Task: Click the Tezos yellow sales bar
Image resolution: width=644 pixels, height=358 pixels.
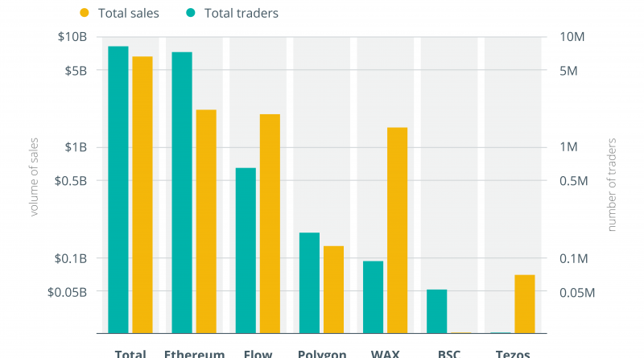Action: pos(525,303)
